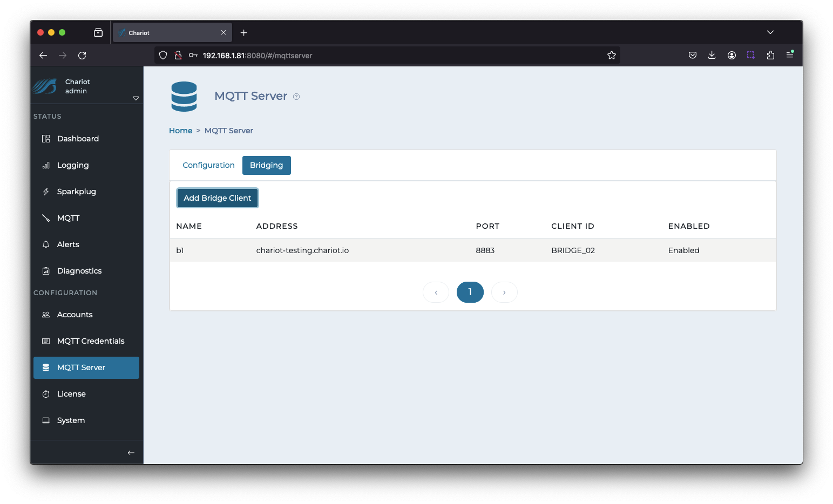Click the browser address bar URL
The width and height of the screenshot is (833, 504).
tap(258, 56)
